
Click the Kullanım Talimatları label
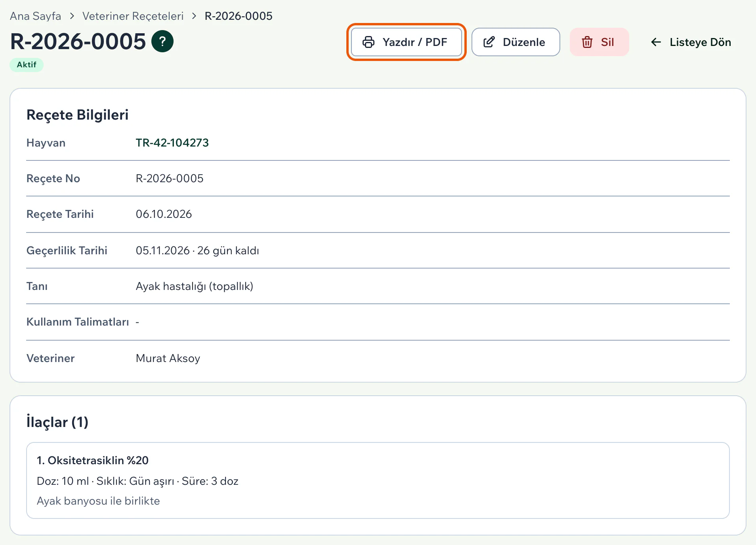tap(78, 322)
